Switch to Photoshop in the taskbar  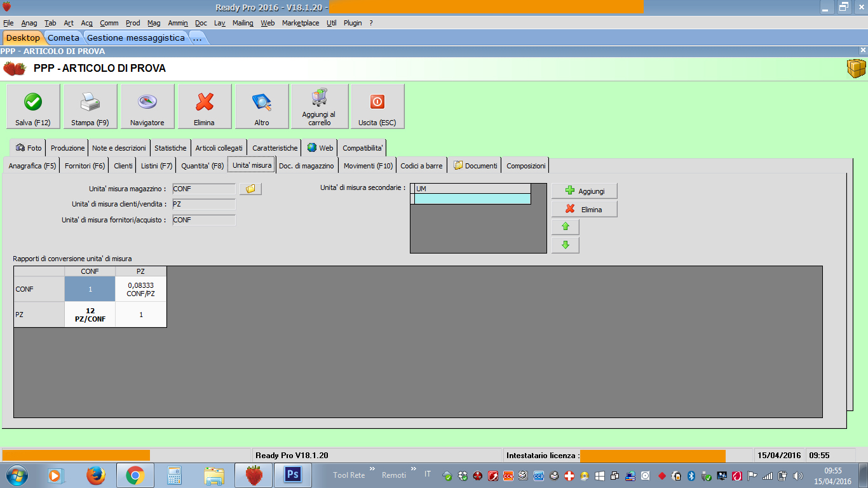click(x=292, y=475)
